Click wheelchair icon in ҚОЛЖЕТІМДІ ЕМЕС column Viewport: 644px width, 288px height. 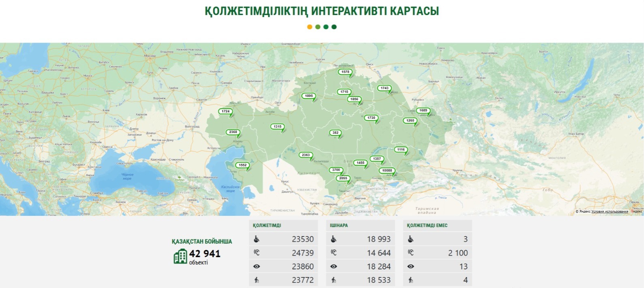[x=411, y=239]
